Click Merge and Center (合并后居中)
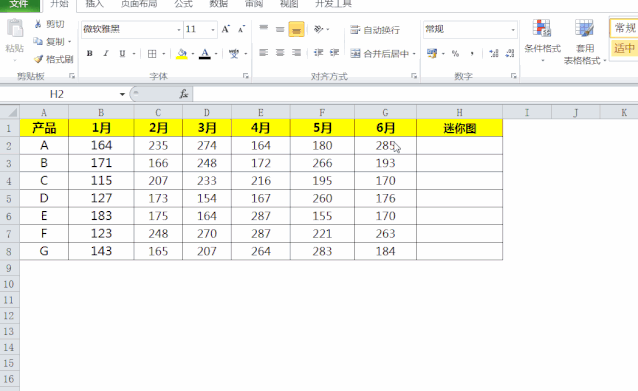Viewport: 638px width, 391px height. [380, 53]
